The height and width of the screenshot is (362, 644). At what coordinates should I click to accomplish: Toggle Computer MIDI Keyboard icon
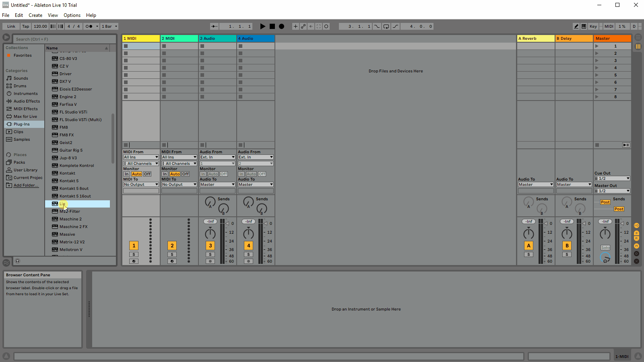[x=584, y=27]
